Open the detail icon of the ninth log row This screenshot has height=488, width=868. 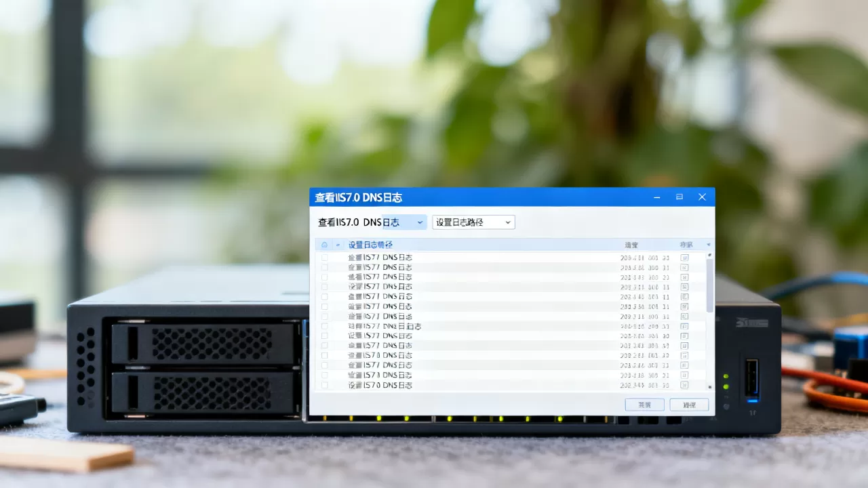(684, 336)
